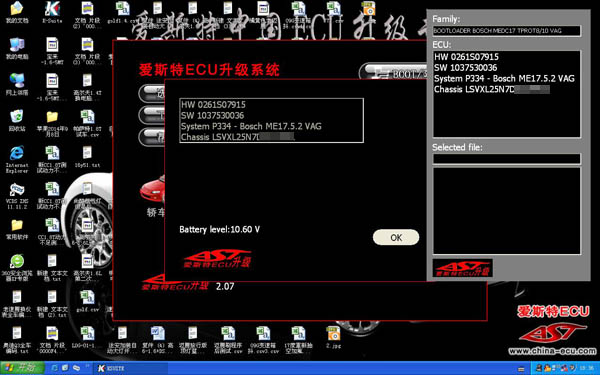Click the empty Selected file field
Viewport: 600px width, 375px height.
507,159
